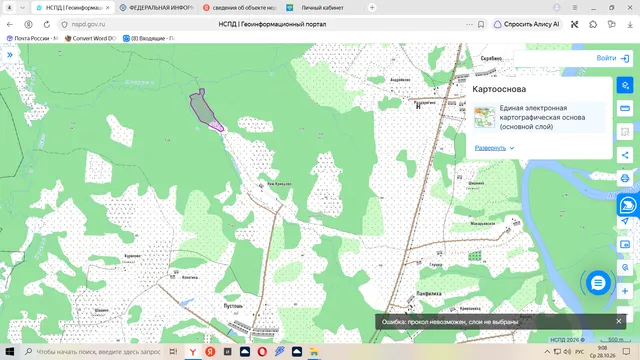
Task: Open the map overview window icon
Action: [624, 244]
